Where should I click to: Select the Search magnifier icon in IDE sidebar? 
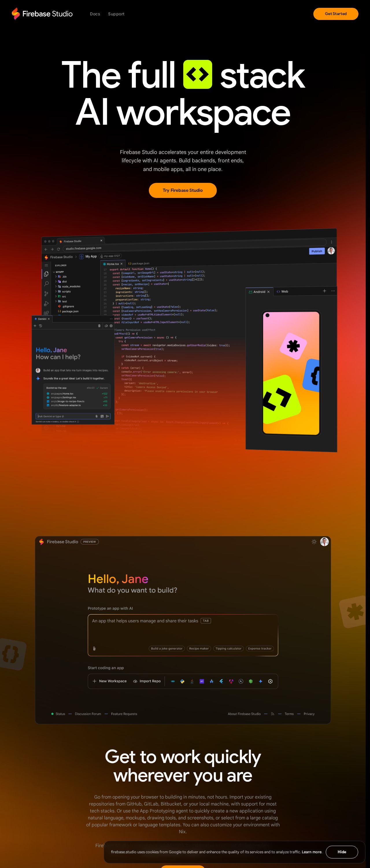(x=47, y=284)
